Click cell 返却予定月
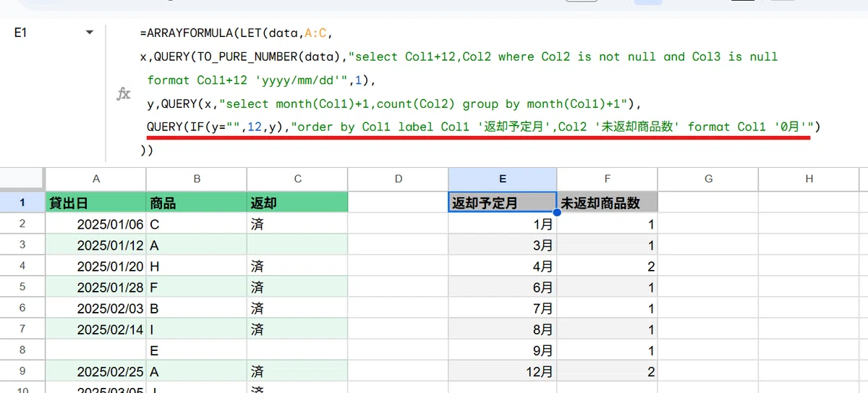The height and width of the screenshot is (393, 868). 503,203
